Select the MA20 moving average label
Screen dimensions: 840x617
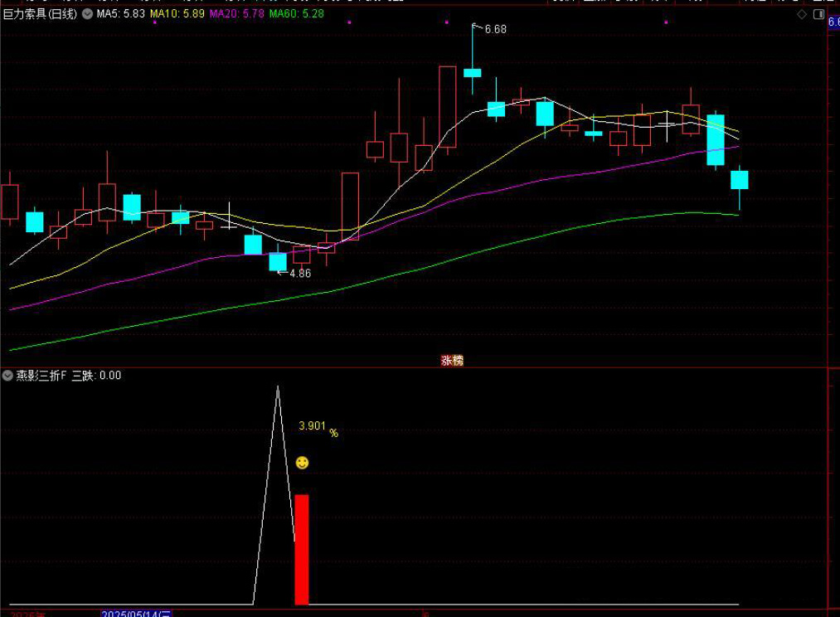point(236,14)
